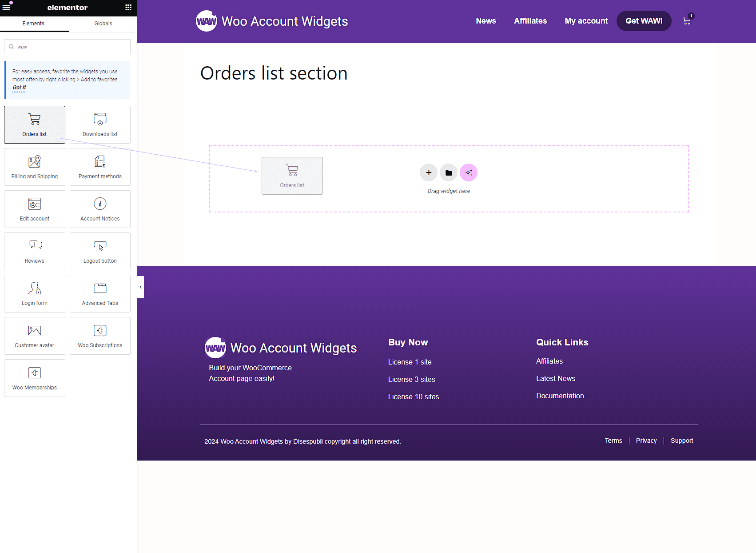This screenshot has width=756, height=553.
Task: Select the Account Notices widget
Action: point(100,209)
